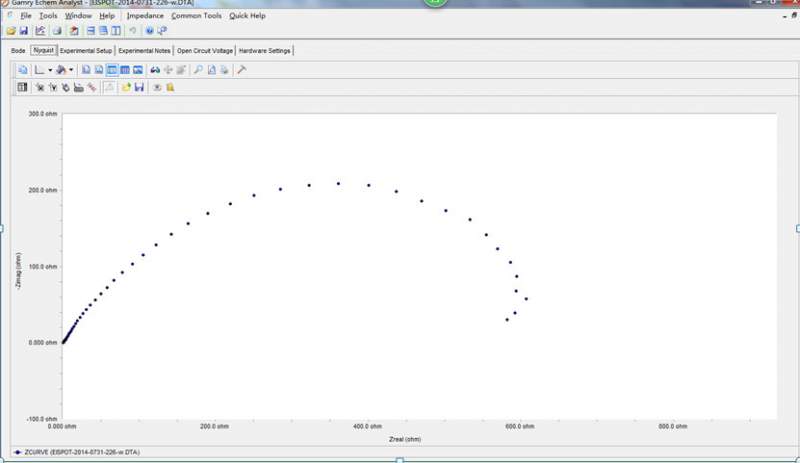Switch to the Hardware Settings tab
Image resolution: width=800 pixels, height=463 pixels.
(264, 51)
